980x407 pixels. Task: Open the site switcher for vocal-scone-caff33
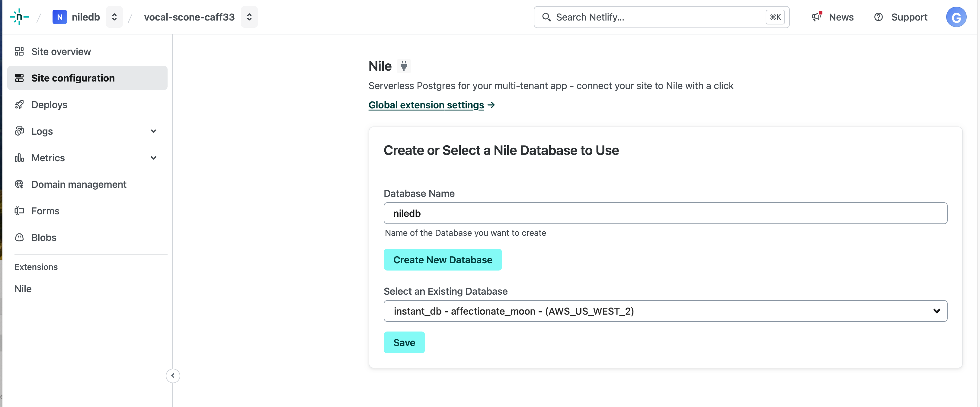[x=249, y=17]
